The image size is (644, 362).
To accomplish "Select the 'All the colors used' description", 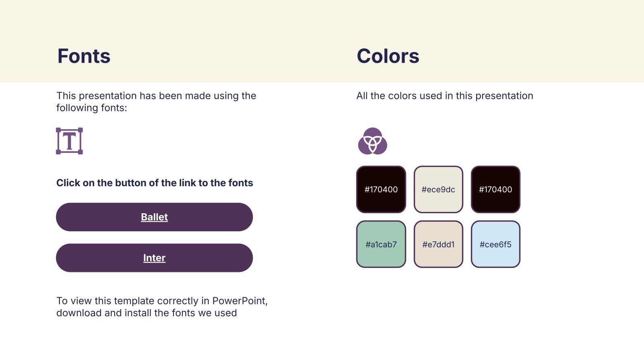I will pyautogui.click(x=444, y=96).
